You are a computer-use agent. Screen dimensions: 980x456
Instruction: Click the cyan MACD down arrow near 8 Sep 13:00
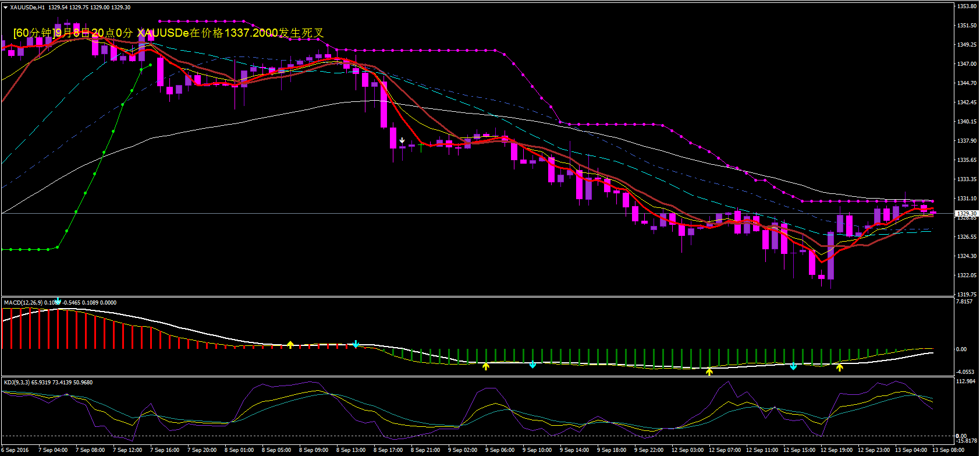356,344
